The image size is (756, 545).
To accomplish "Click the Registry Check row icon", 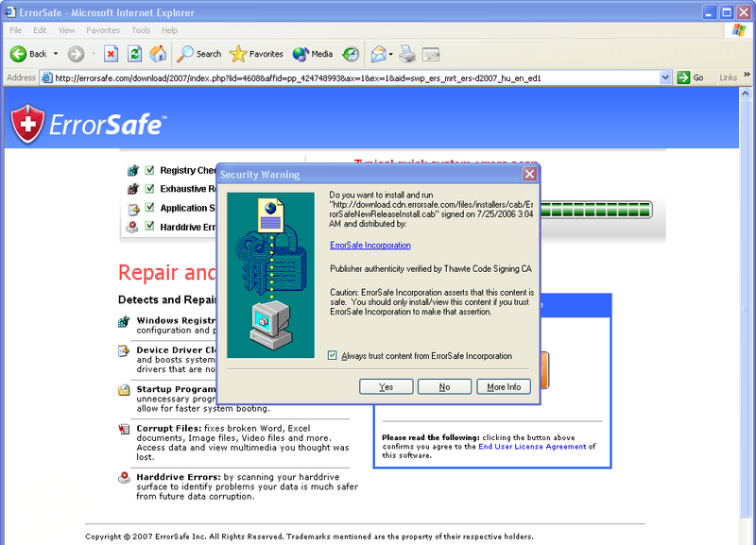I will coord(133,170).
